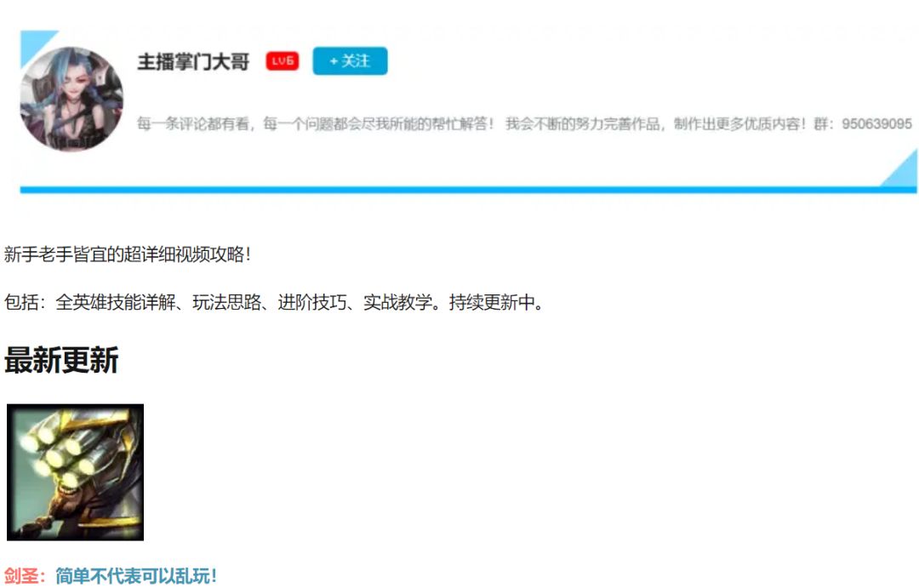Select the 新手老手皆宜的超详细视频攻略! line
919x588 pixels.
(128, 254)
